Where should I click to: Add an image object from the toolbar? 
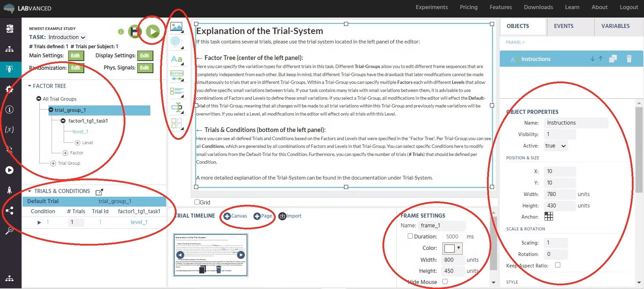point(177,27)
